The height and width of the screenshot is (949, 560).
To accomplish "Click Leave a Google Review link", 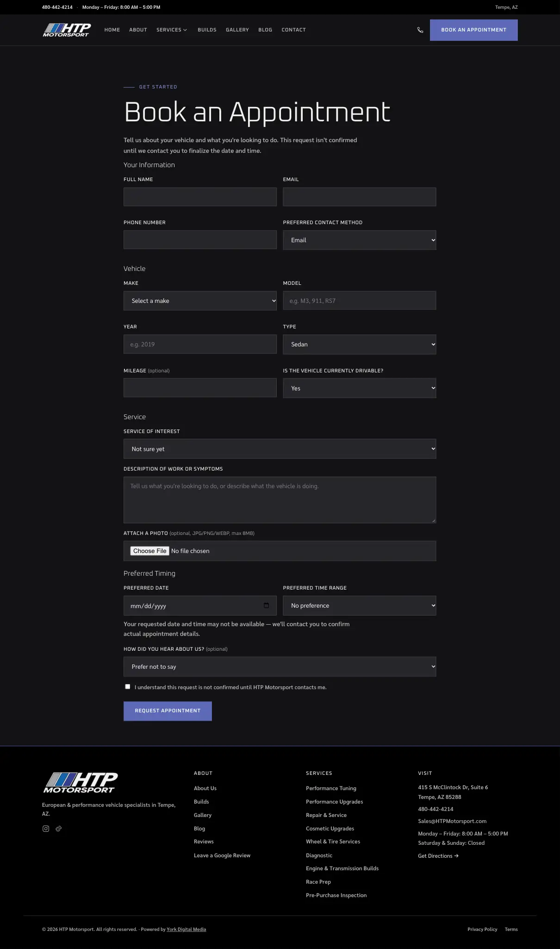I will (x=222, y=855).
